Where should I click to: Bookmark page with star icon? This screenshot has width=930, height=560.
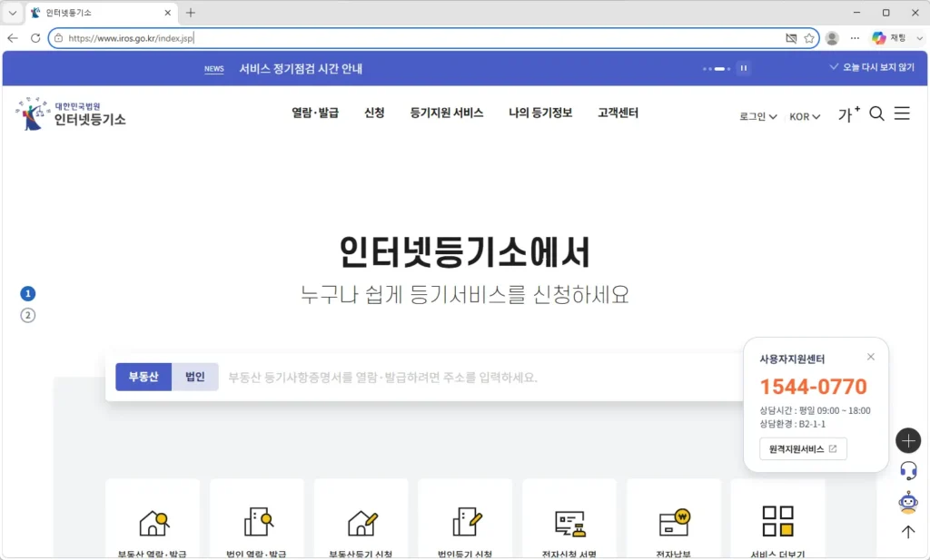pos(809,38)
